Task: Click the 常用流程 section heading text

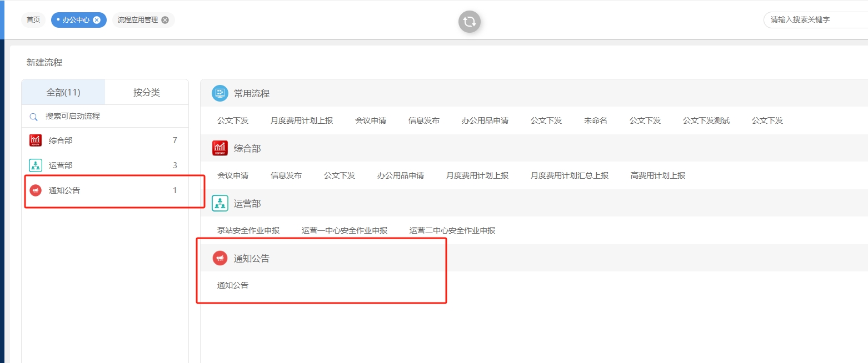Action: coord(252,93)
